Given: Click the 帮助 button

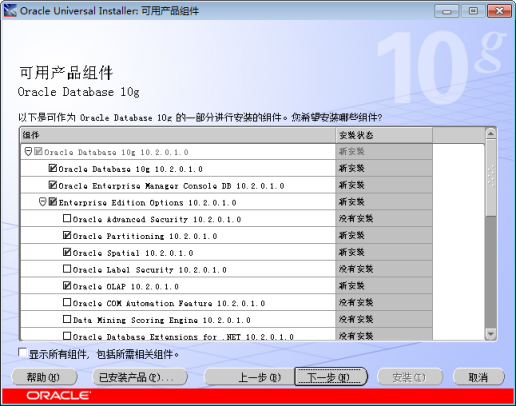Looking at the screenshot, I should point(44,378).
